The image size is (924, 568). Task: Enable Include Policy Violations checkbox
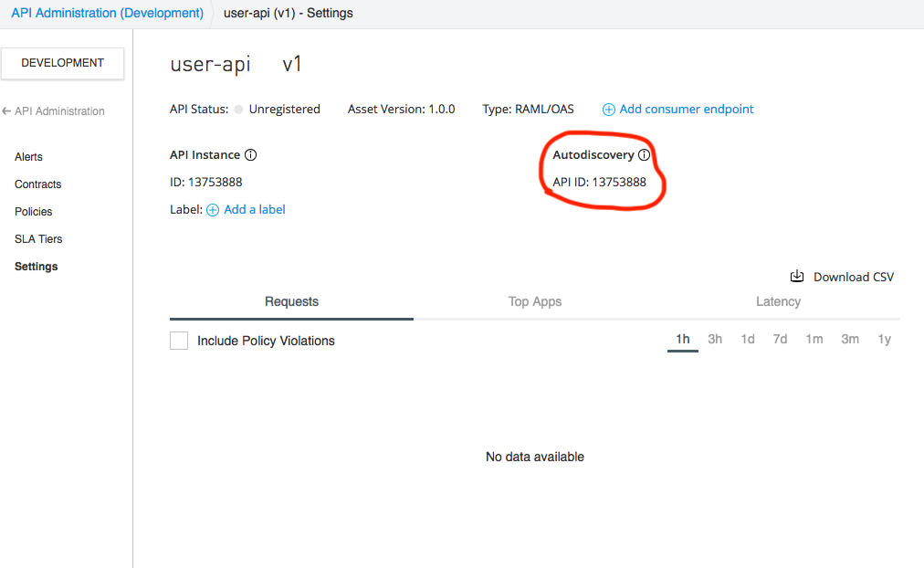pyautogui.click(x=179, y=341)
